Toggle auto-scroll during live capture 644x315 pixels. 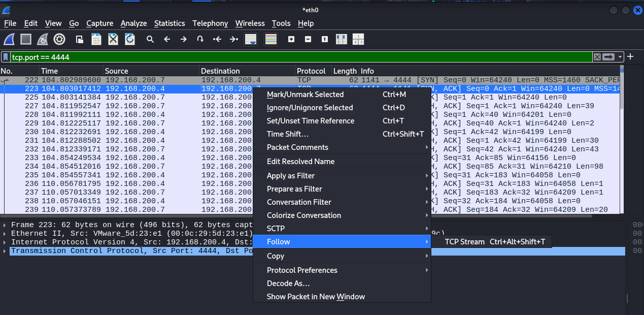click(251, 39)
